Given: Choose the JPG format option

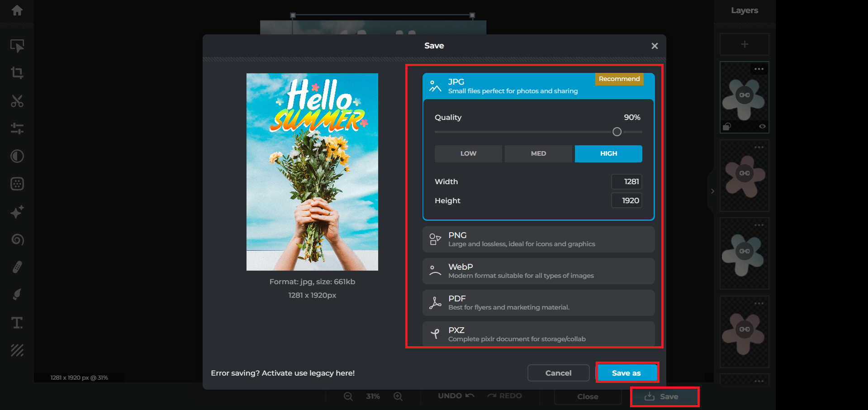Looking at the screenshot, I should [538, 86].
